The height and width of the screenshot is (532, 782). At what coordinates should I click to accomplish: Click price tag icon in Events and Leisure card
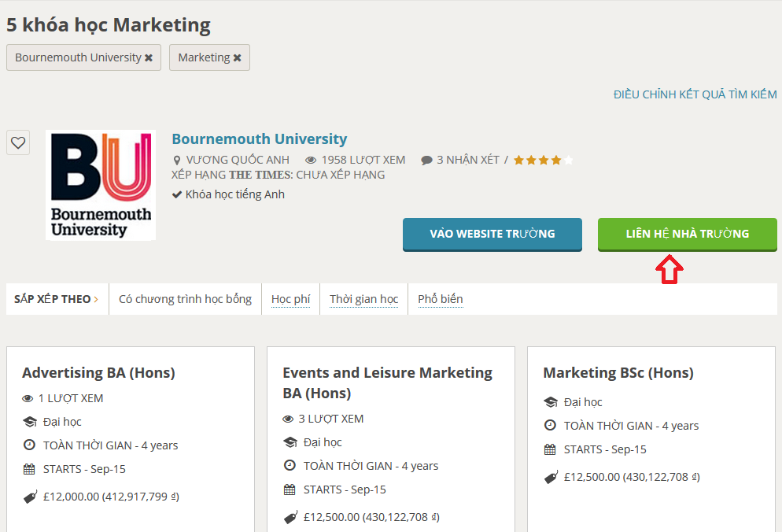[x=290, y=518]
